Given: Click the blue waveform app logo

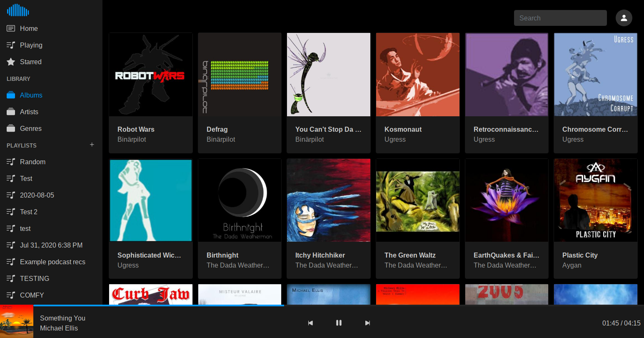Looking at the screenshot, I should [18, 10].
